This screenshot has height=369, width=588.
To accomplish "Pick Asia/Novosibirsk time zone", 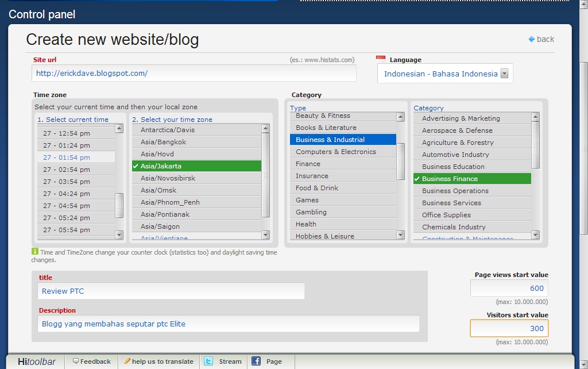I will 196,178.
